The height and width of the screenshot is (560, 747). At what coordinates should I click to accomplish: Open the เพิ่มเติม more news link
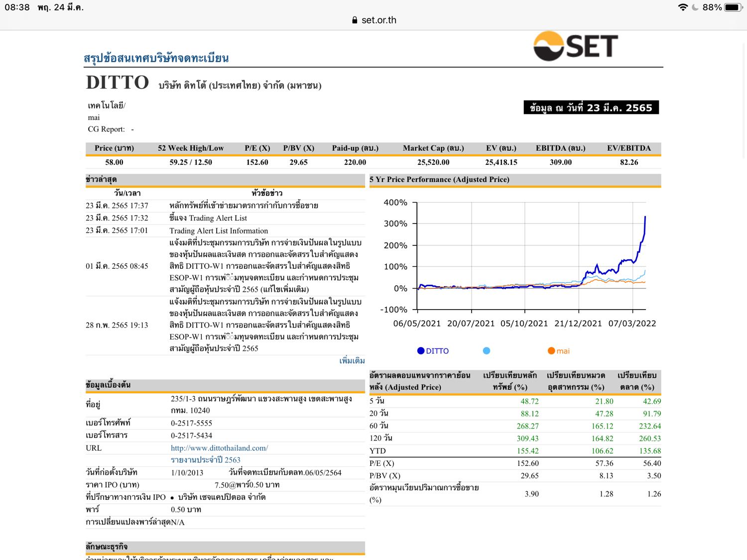352,361
